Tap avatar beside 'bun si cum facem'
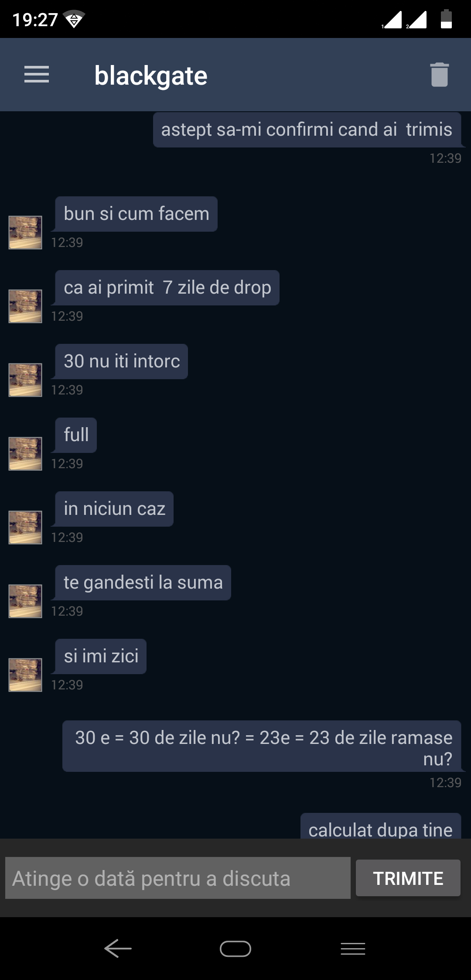The width and height of the screenshot is (471, 980). (x=26, y=233)
